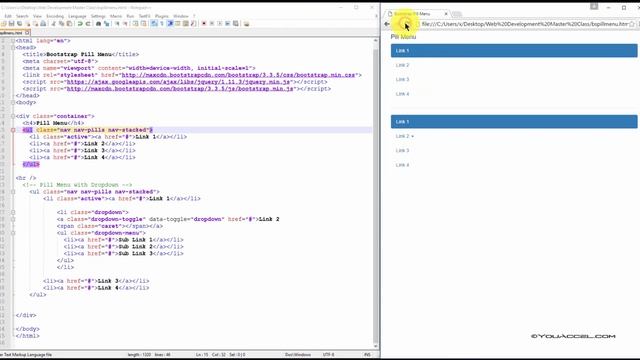Click Run Macro Multiple Times icon
This screenshot has width=640, height=360.
click(227, 24)
